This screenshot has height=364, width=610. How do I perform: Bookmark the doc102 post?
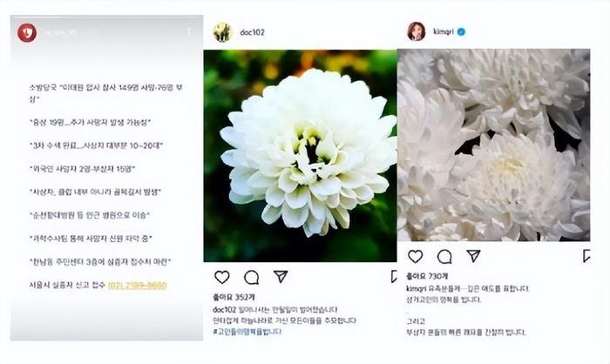pyautogui.click(x=394, y=277)
